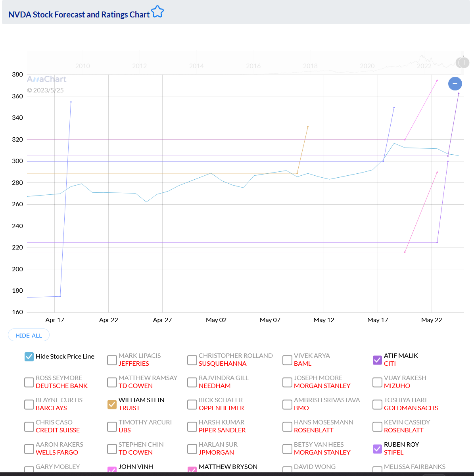Click the JOHN VINH analyst name
The width and height of the screenshot is (474, 476).
[x=136, y=466]
